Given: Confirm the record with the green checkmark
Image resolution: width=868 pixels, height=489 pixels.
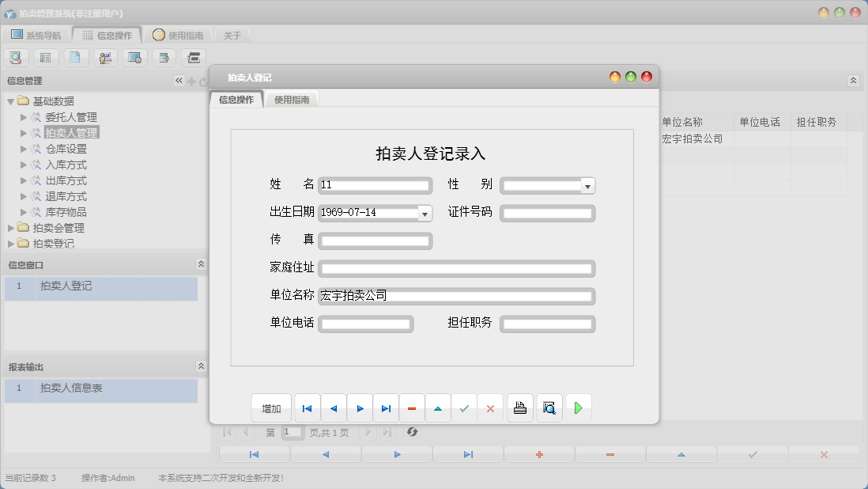Looking at the screenshot, I should pos(465,407).
